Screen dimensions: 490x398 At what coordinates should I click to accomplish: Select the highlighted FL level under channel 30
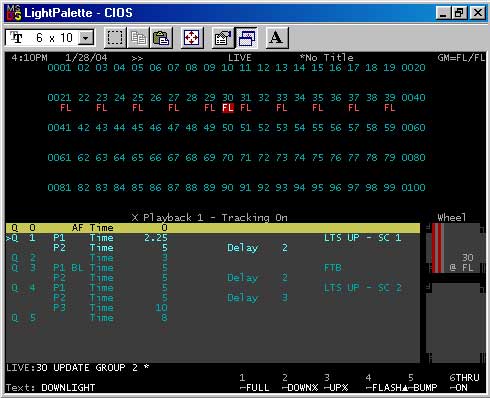[x=228, y=108]
